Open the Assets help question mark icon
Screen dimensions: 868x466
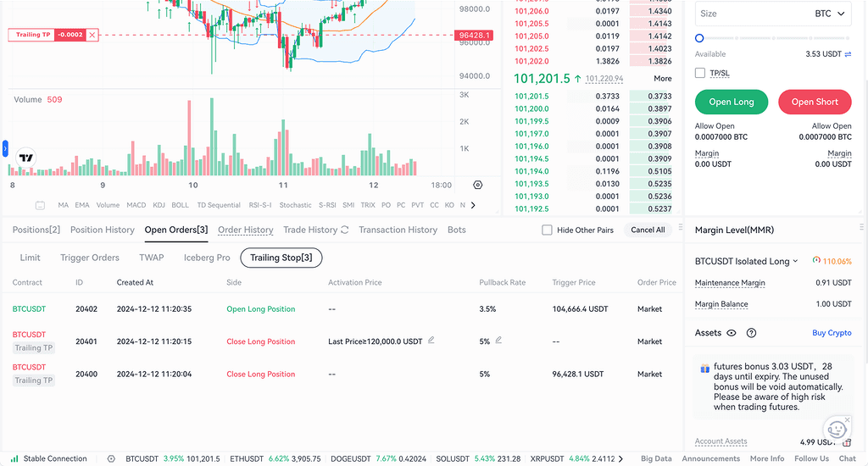[751, 333]
